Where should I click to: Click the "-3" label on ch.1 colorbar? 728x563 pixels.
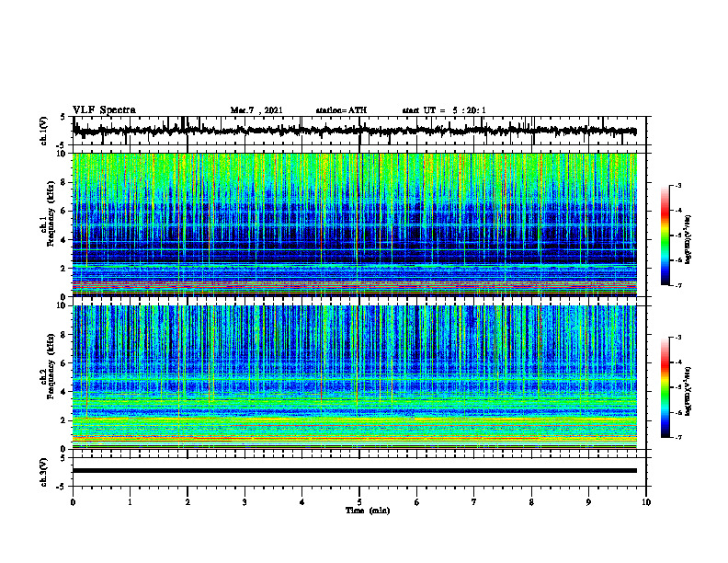[678, 185]
